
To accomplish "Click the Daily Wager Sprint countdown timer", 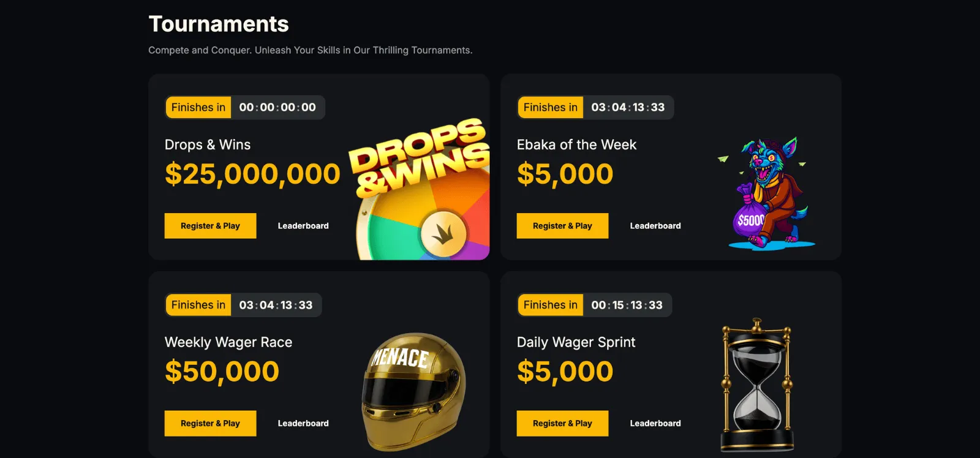I will tap(627, 305).
